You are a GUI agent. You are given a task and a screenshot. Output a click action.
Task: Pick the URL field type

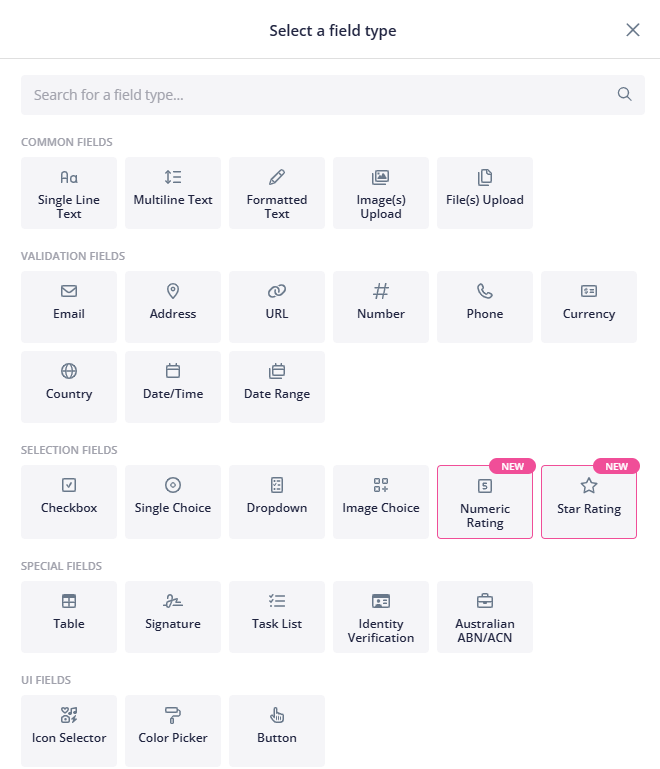[277, 307]
